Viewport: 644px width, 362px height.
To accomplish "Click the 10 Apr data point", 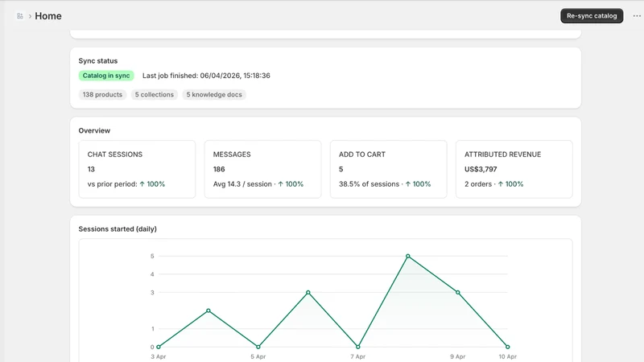I will (508, 347).
